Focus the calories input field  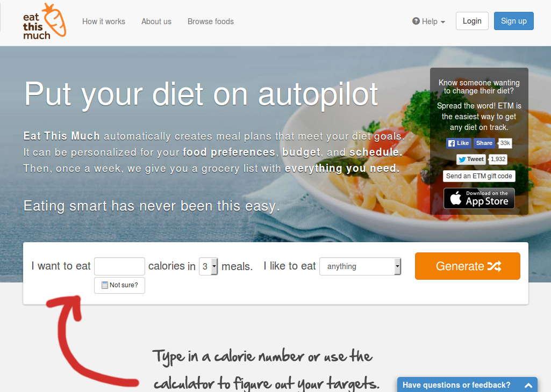[119, 266]
